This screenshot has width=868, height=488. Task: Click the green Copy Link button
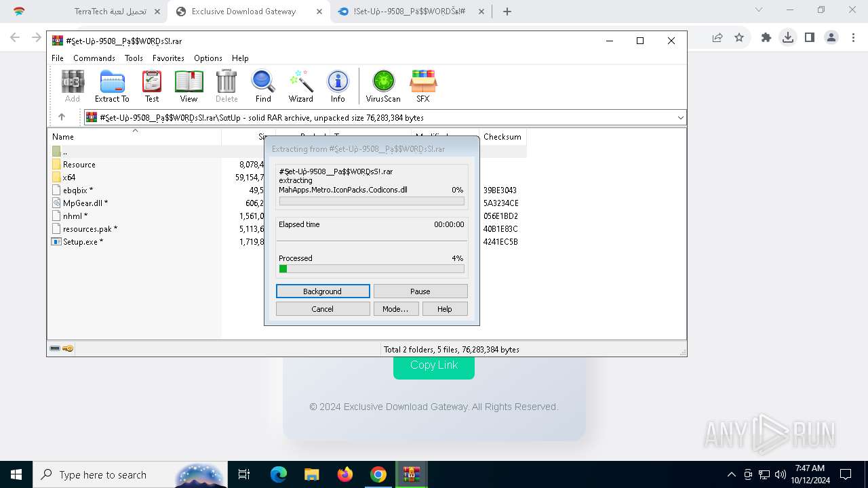click(x=434, y=365)
